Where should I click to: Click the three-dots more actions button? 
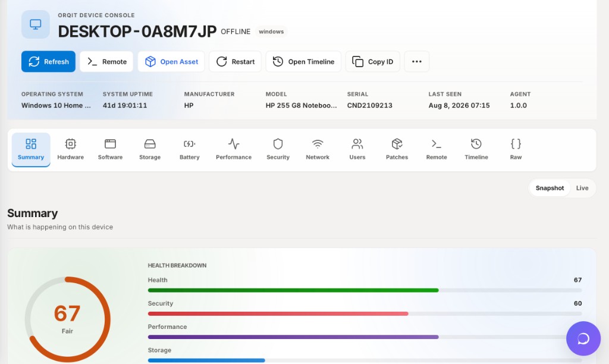[417, 61]
